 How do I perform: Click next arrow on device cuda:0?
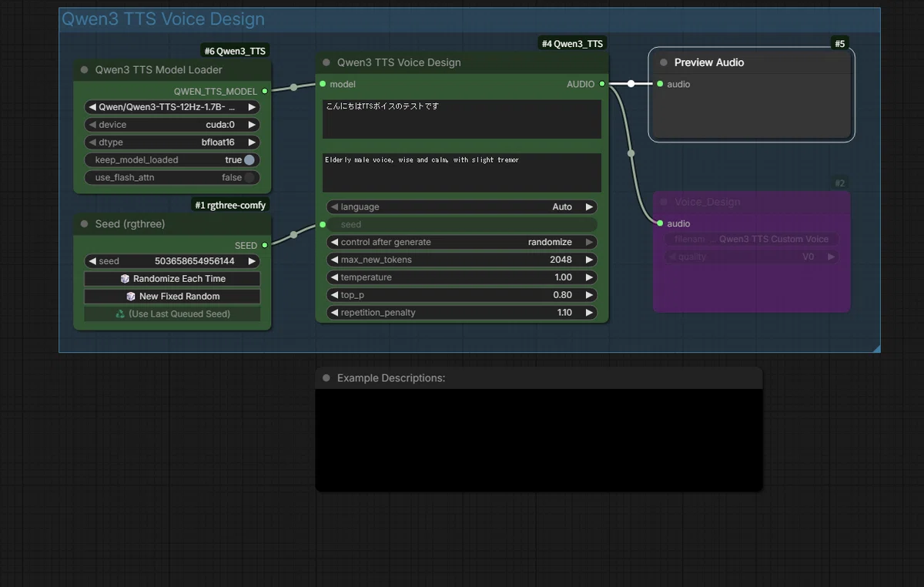pyautogui.click(x=252, y=125)
